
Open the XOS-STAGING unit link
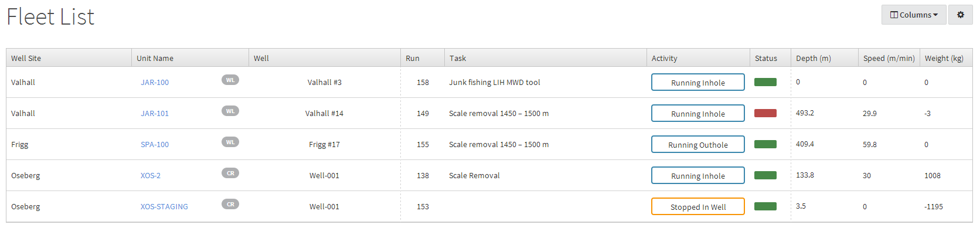coord(164,207)
